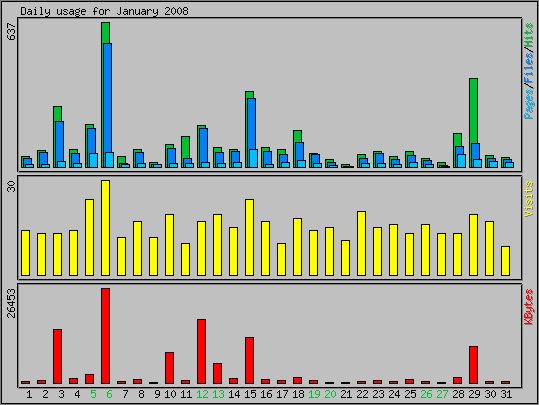
Task: Click the red KBytes legend label
Action: (529, 307)
